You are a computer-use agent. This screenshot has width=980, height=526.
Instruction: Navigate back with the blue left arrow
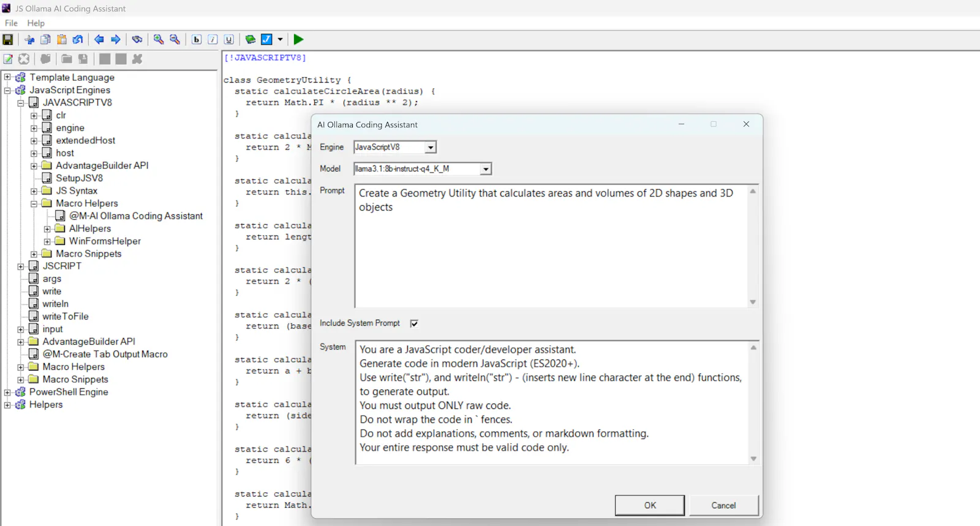(99, 39)
